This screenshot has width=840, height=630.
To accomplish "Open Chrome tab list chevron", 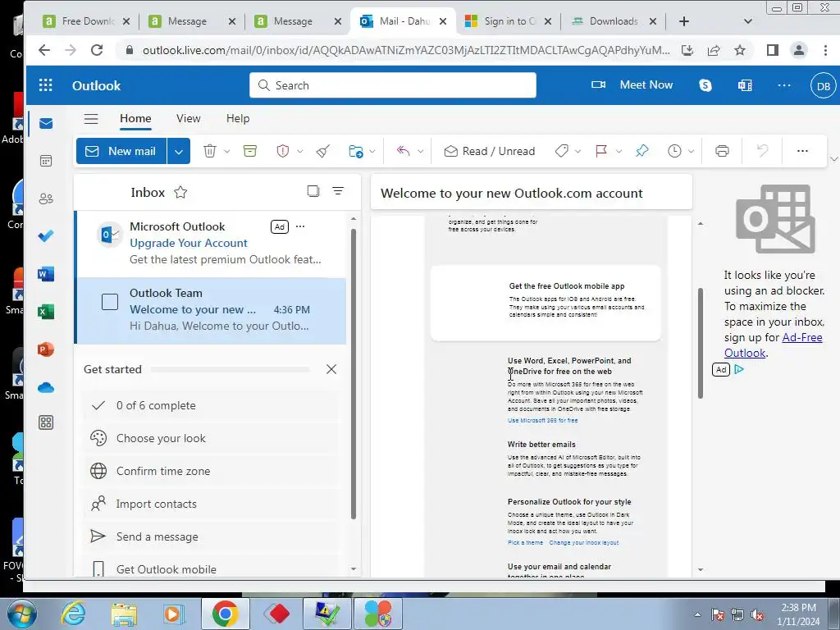I will click(748, 21).
